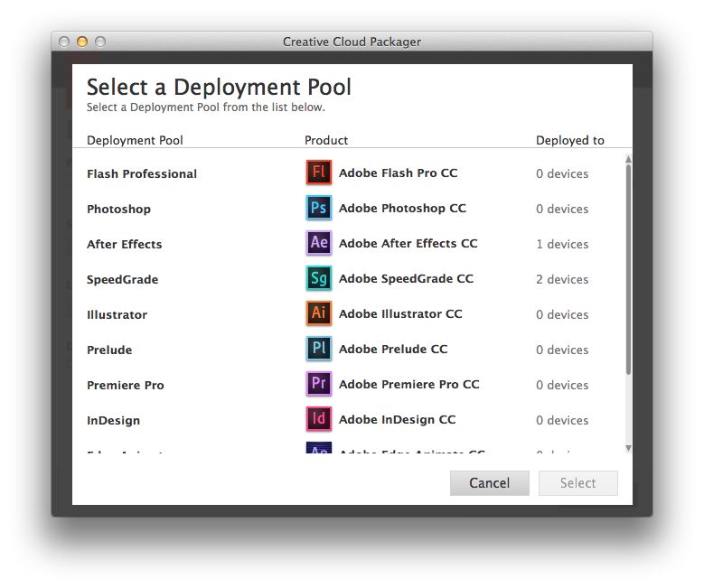Sort by Deployment Pool column header

[x=135, y=140]
